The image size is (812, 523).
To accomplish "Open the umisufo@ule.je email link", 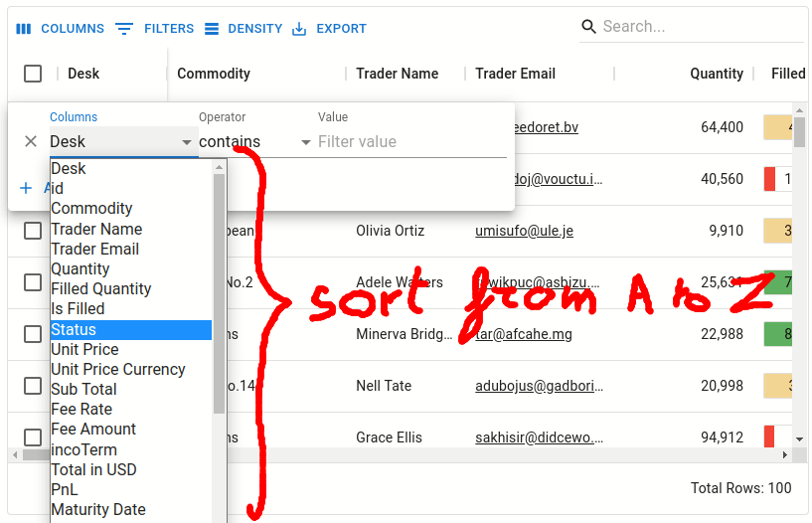I will click(x=524, y=231).
